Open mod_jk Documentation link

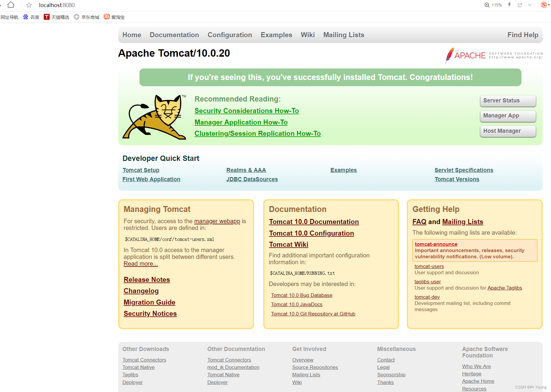click(233, 367)
